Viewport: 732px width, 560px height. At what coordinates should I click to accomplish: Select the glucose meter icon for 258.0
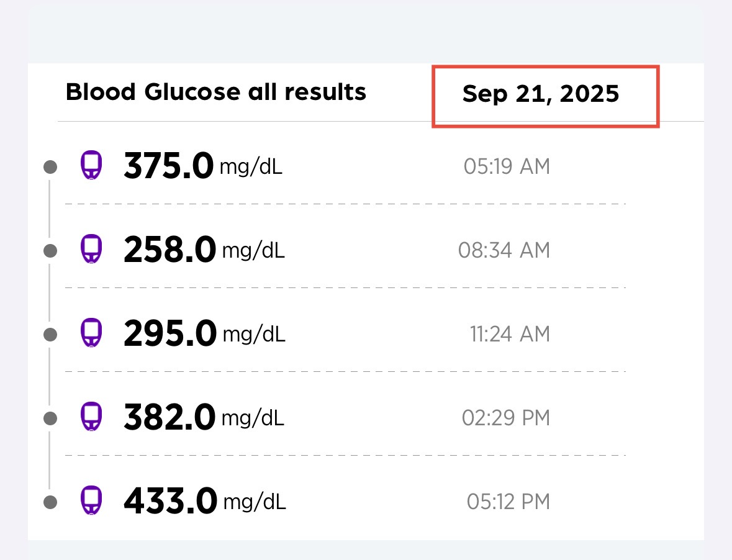pyautogui.click(x=91, y=250)
